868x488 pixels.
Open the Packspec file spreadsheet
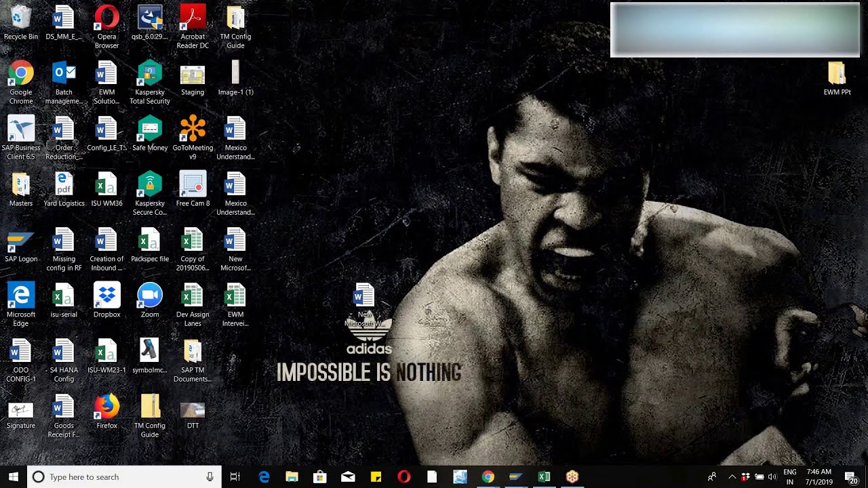tap(150, 245)
